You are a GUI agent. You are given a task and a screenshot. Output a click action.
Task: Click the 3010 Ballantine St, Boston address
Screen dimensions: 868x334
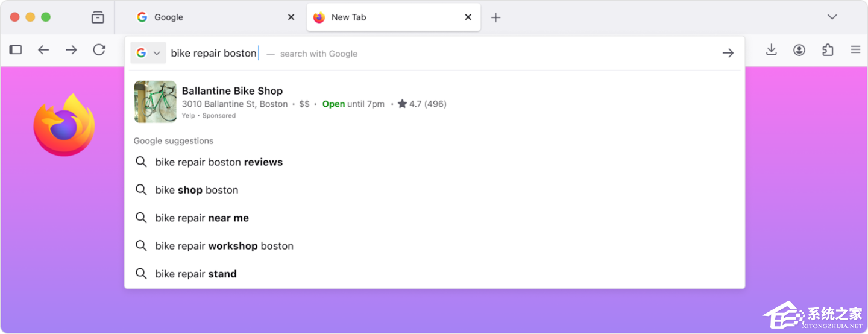(234, 104)
